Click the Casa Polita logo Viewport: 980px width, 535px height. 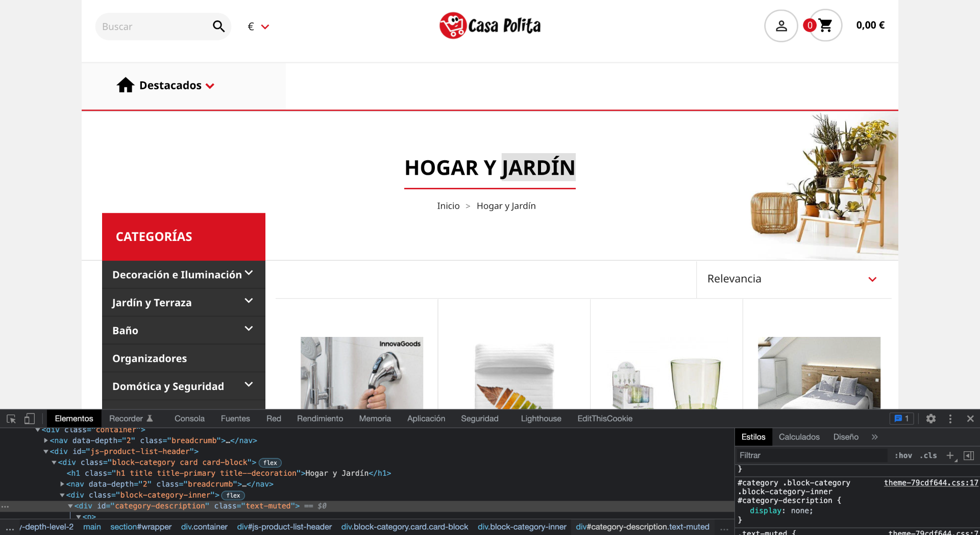pos(490,26)
